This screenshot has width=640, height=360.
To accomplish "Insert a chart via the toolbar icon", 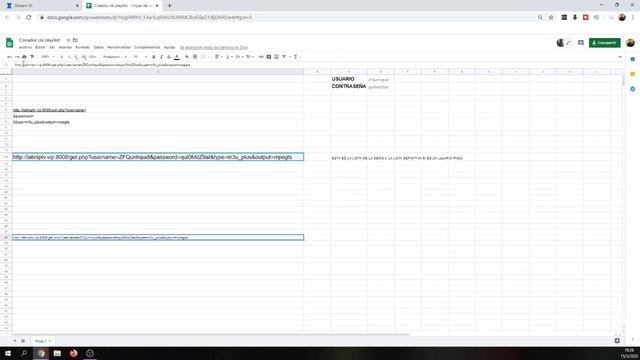I will [x=276, y=57].
